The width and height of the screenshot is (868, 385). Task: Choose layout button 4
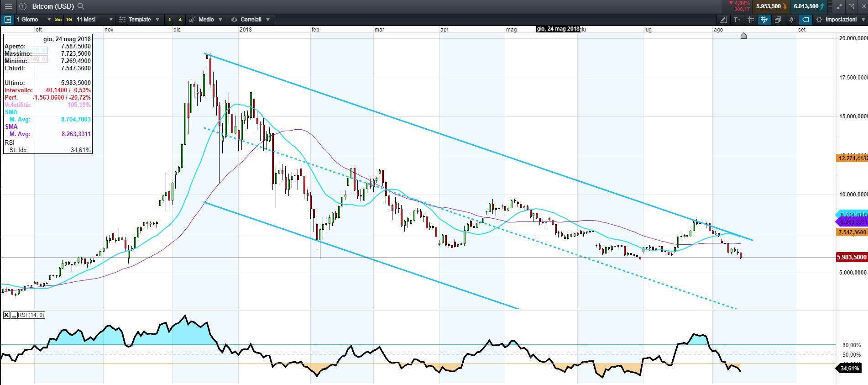(180, 20)
